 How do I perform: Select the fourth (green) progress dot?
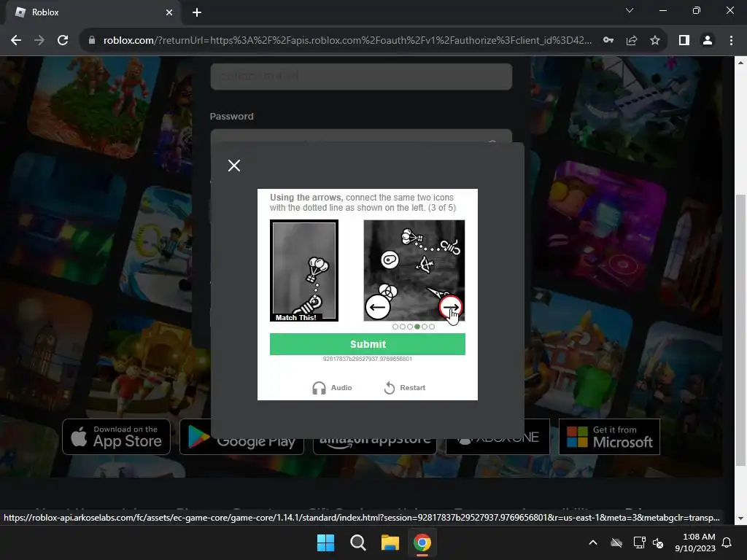point(417,327)
